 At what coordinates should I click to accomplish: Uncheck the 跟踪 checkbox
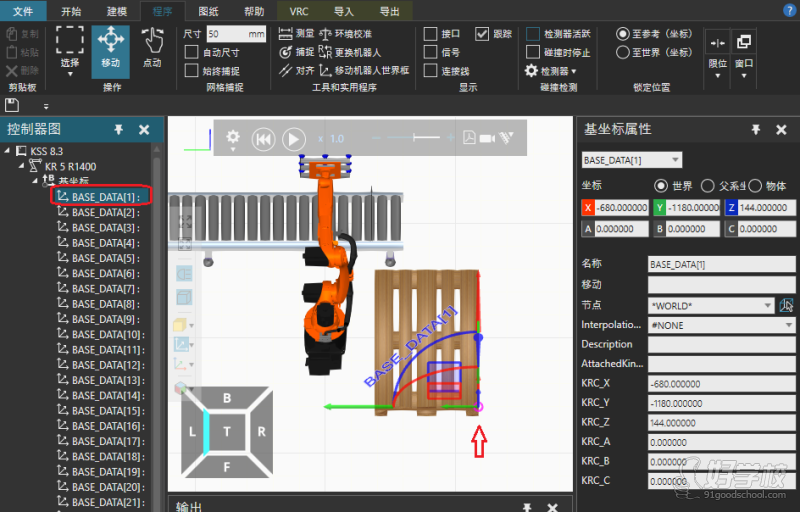pyautogui.click(x=482, y=34)
